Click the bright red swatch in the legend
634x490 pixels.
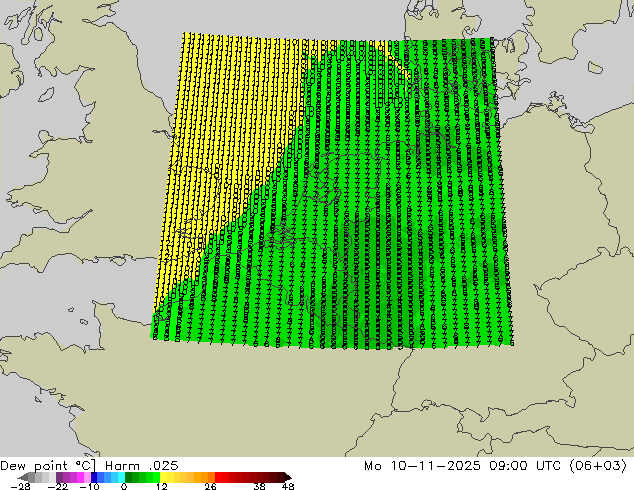pos(218,477)
